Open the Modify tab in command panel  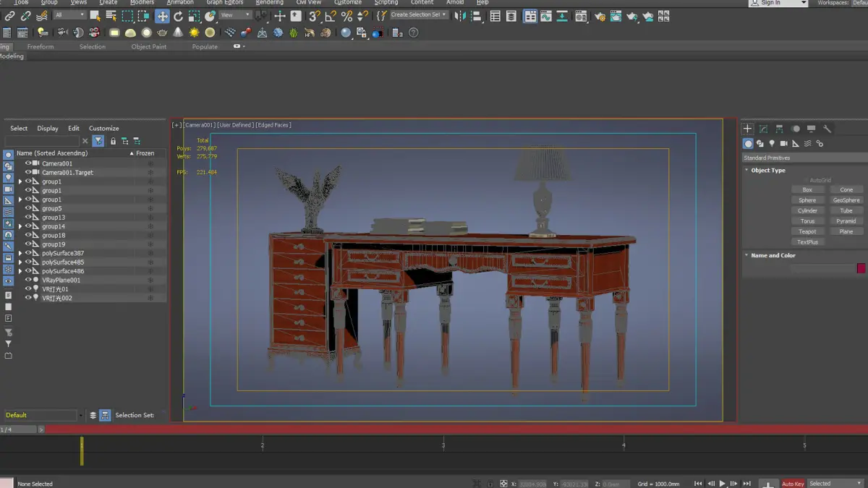[763, 129]
